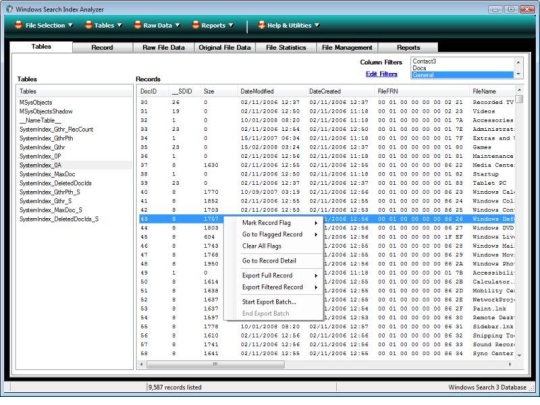
Task: Expand the Export Filtered Record submenu arrow
Action: tap(316, 288)
